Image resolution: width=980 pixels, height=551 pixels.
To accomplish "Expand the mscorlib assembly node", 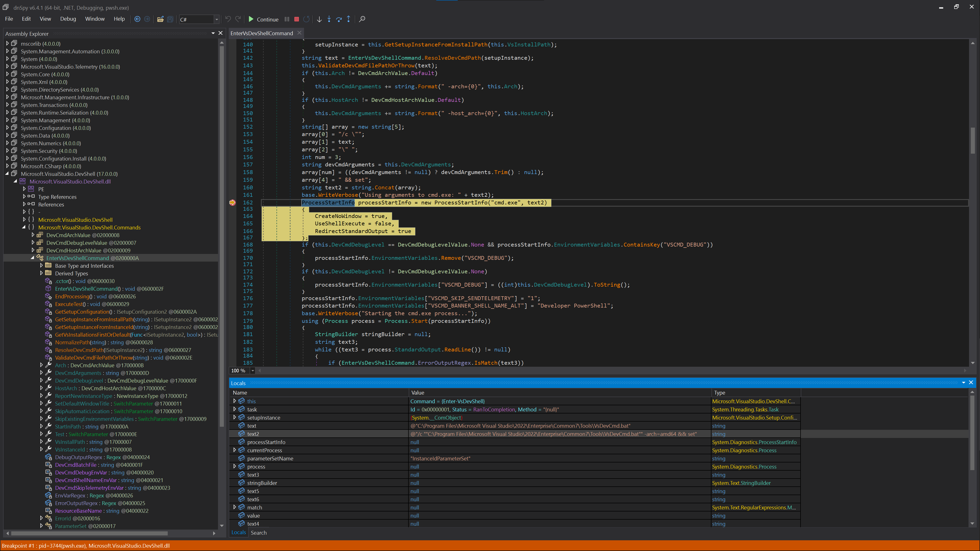I will pyautogui.click(x=7, y=44).
